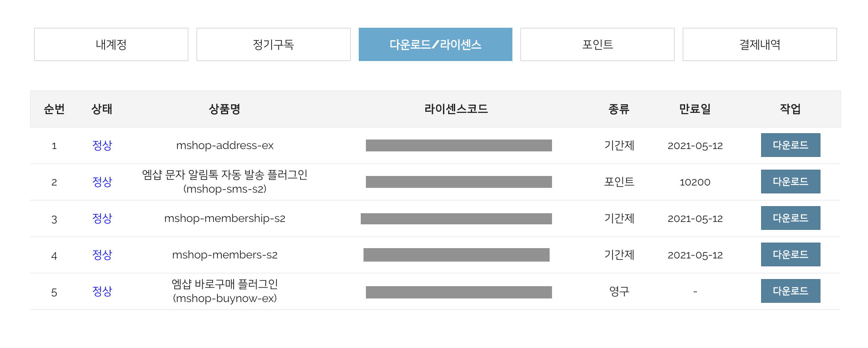868x348 pixels.
Task: Click the 만료일 column header
Action: click(x=695, y=109)
